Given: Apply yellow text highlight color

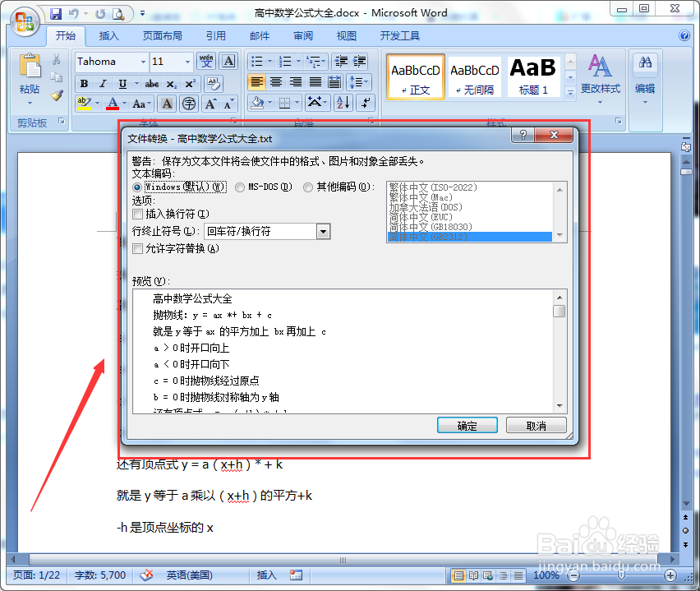Looking at the screenshot, I should point(84,104).
